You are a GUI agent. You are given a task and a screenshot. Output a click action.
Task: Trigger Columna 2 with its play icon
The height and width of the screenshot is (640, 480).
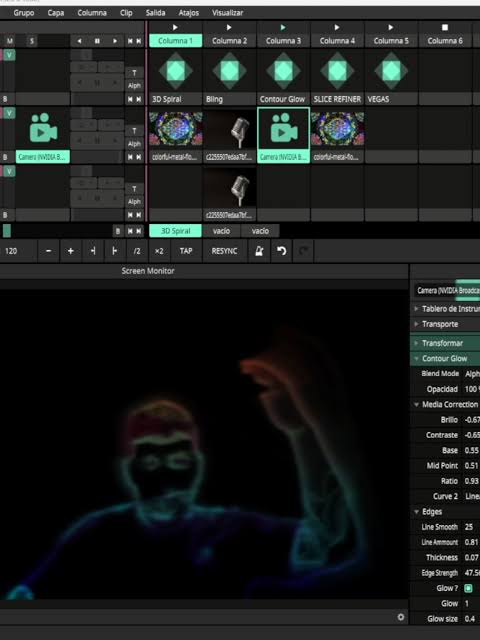[x=229, y=27]
